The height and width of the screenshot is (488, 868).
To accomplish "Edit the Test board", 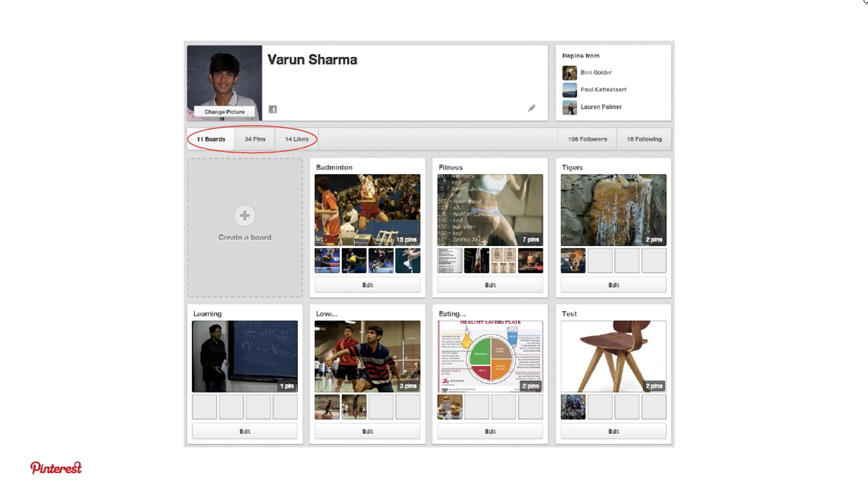I will pyautogui.click(x=613, y=431).
